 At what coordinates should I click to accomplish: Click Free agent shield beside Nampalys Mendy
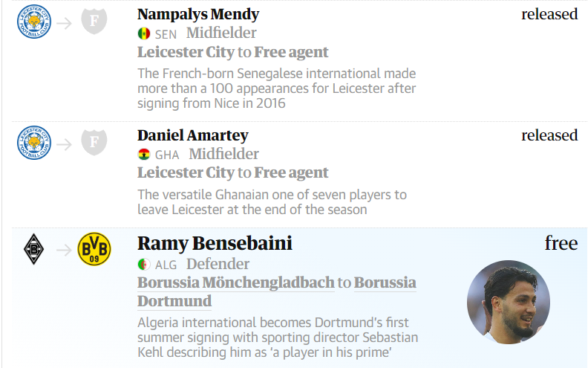tap(94, 21)
